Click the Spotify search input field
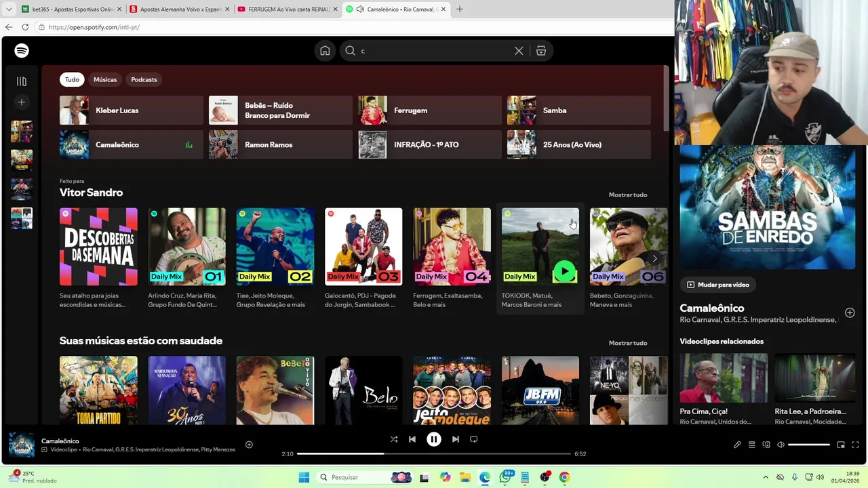 point(434,51)
